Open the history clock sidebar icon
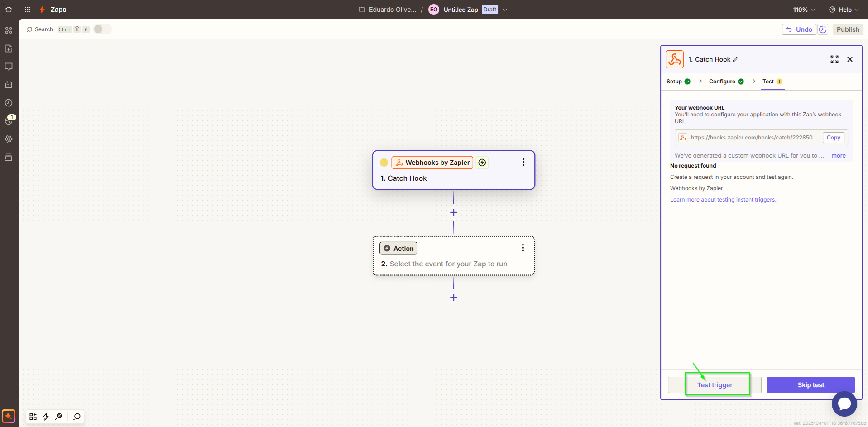The image size is (868, 427). pyautogui.click(x=9, y=103)
